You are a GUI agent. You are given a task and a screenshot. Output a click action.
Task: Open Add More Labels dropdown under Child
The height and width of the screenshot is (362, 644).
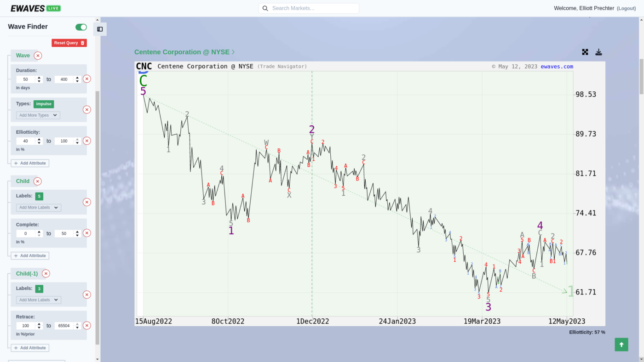(38, 208)
